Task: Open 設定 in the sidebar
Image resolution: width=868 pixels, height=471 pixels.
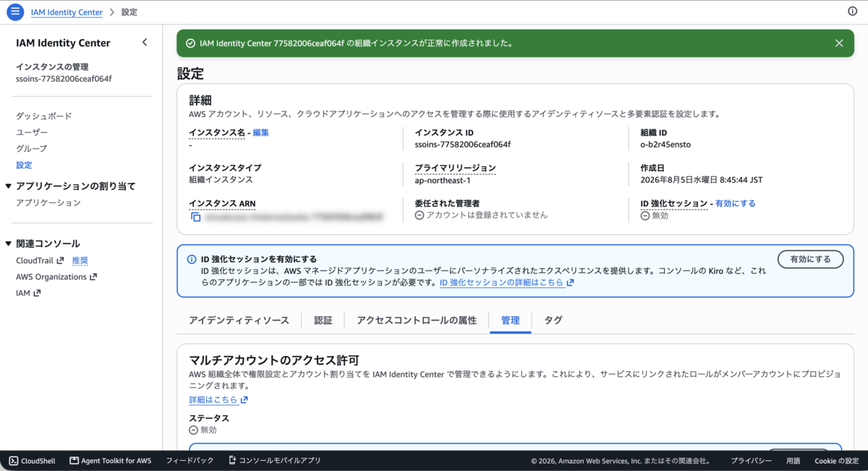Action: (24, 165)
